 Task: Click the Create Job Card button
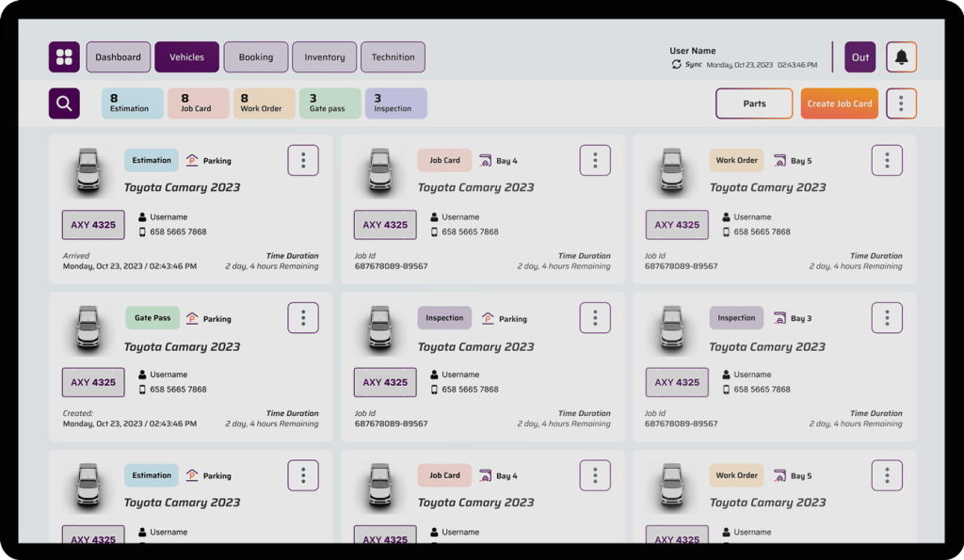(x=839, y=104)
